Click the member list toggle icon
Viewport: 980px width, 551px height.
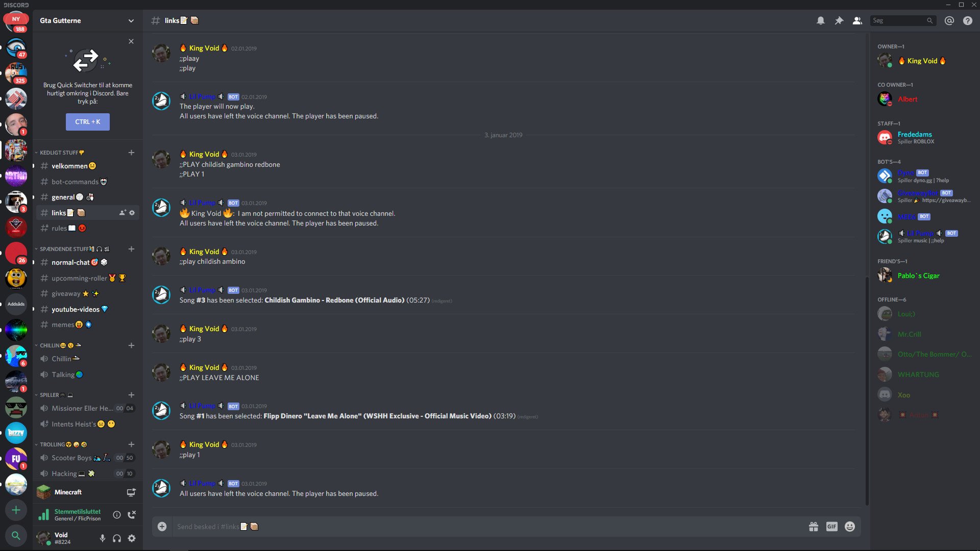tap(857, 20)
